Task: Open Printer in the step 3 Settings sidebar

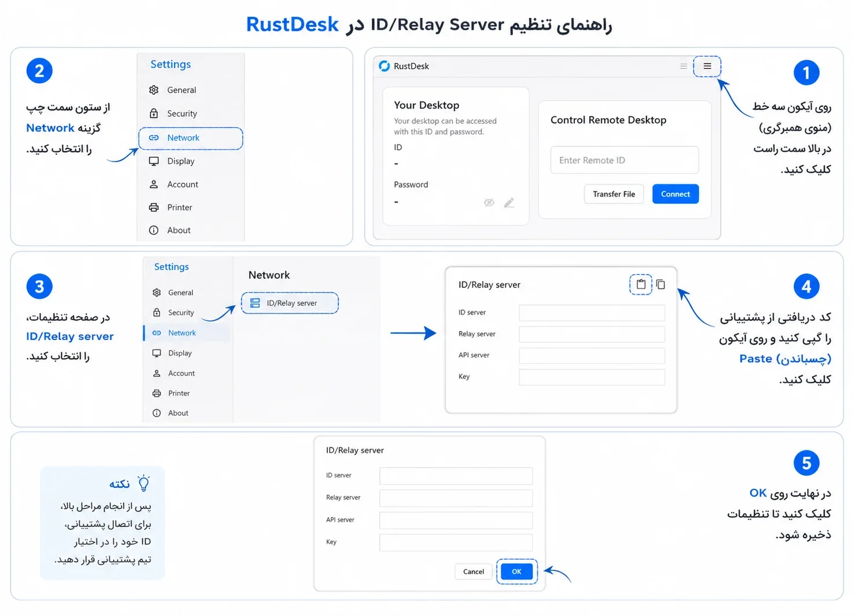Action: click(x=187, y=393)
